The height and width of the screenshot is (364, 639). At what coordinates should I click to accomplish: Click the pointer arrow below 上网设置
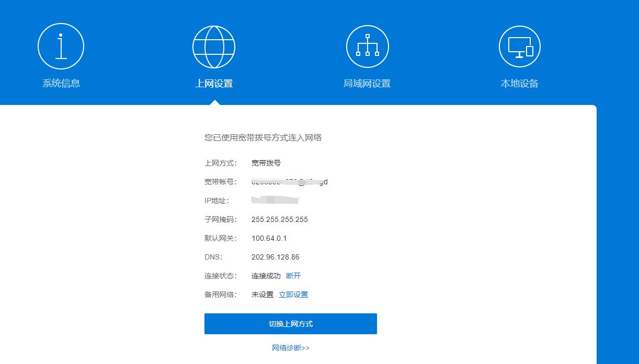(x=214, y=103)
